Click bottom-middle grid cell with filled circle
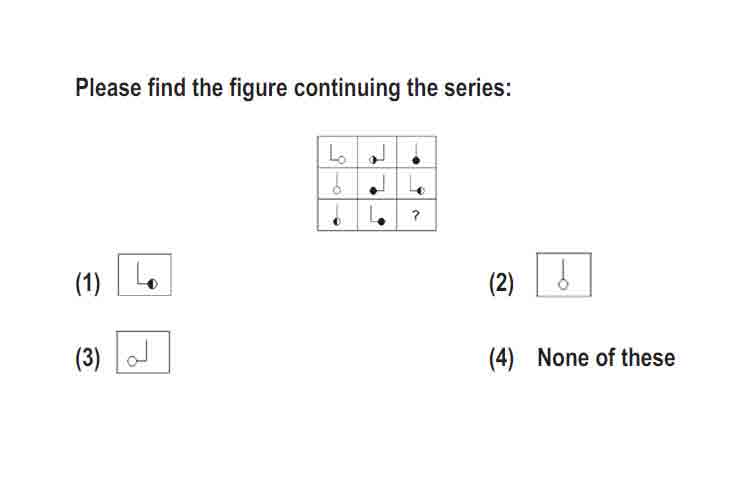This screenshot has height=500, width=750. point(377,215)
